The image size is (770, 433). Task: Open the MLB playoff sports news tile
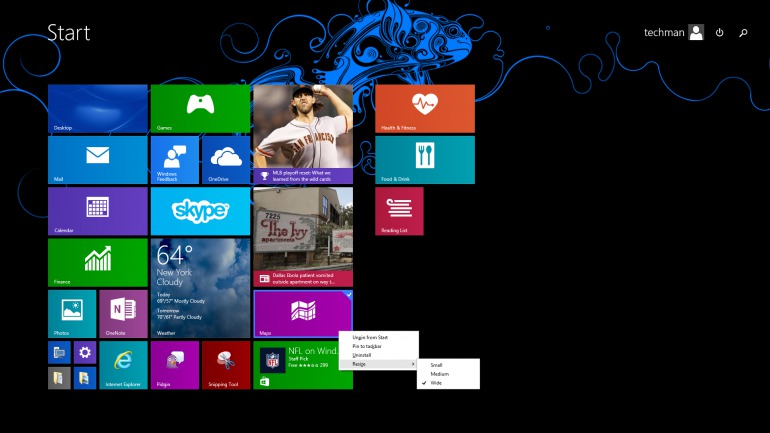point(303,134)
